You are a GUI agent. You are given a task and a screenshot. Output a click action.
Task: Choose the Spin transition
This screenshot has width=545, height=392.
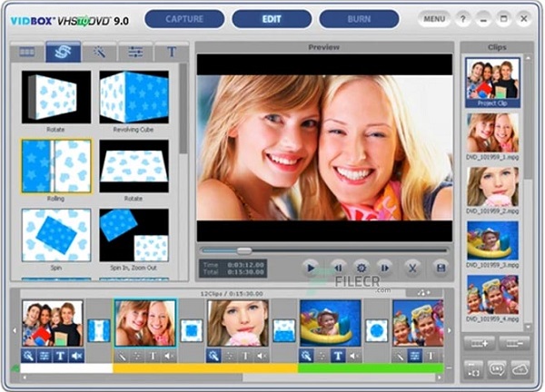(x=56, y=235)
